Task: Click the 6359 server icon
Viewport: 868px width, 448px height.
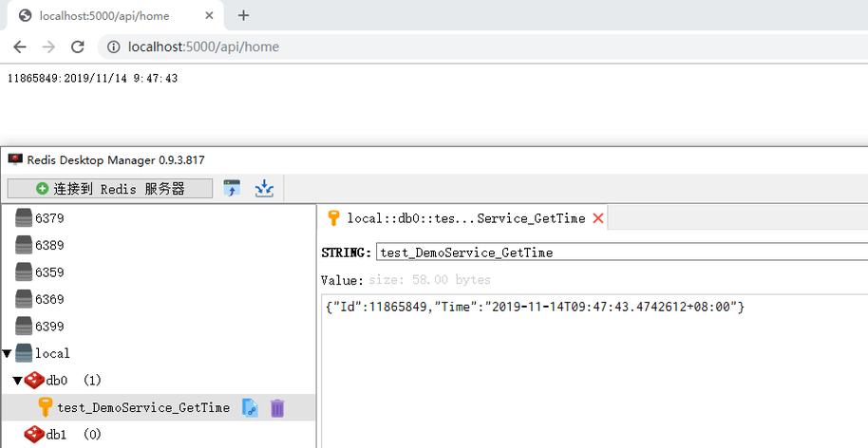Action: [x=24, y=272]
